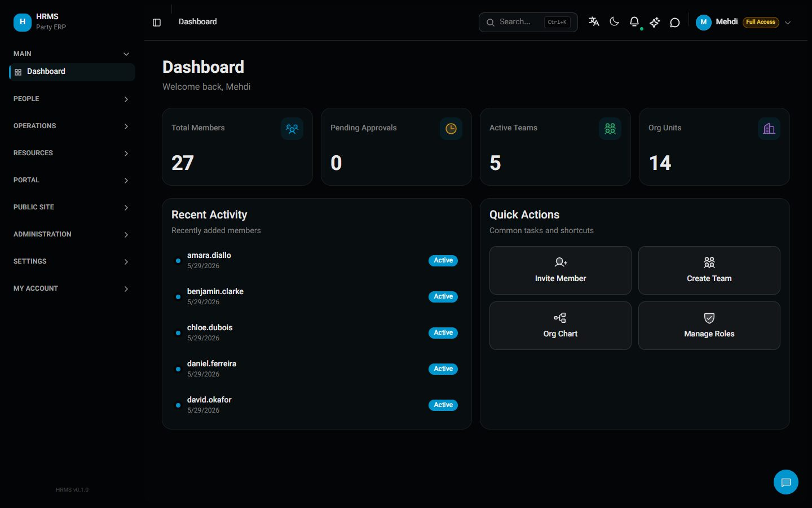Click the Org Units building icon
812x508 pixels.
[x=769, y=129]
